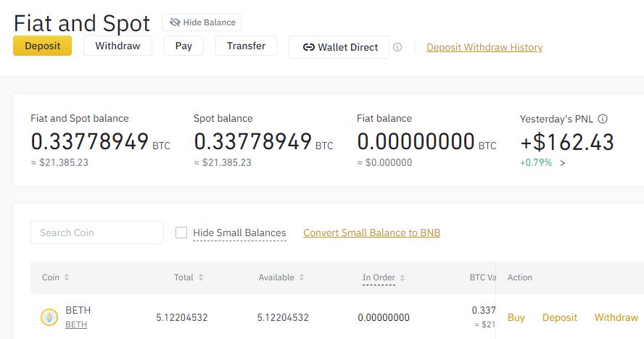Click Convert Small Balance to BNB link
The height and width of the screenshot is (339, 644).
tap(372, 233)
